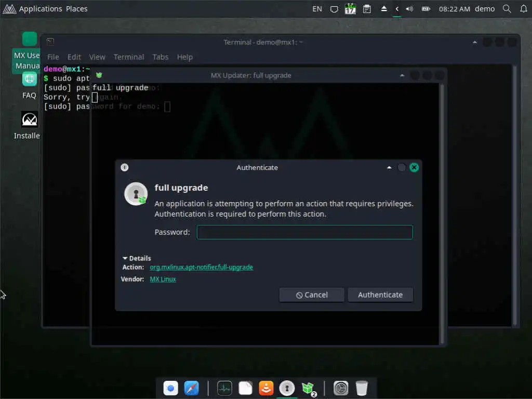Open the MX User Manual desktop icon
Screen dimensions: 532x399
coord(26,52)
